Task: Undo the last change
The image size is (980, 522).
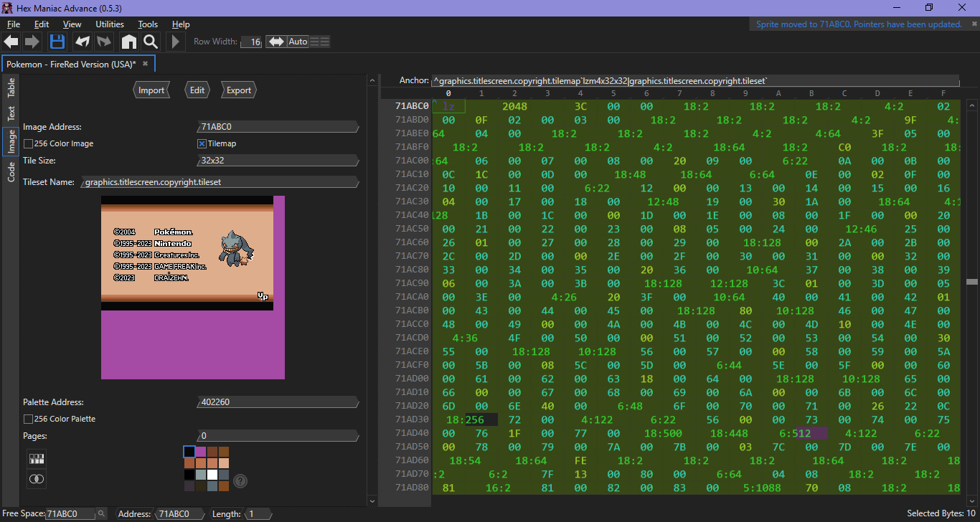Action: (x=83, y=42)
